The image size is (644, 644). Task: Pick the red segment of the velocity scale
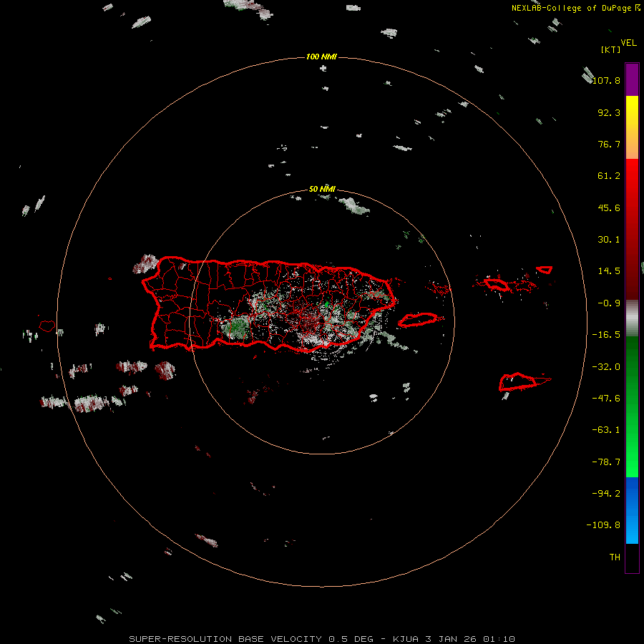[x=632, y=229]
